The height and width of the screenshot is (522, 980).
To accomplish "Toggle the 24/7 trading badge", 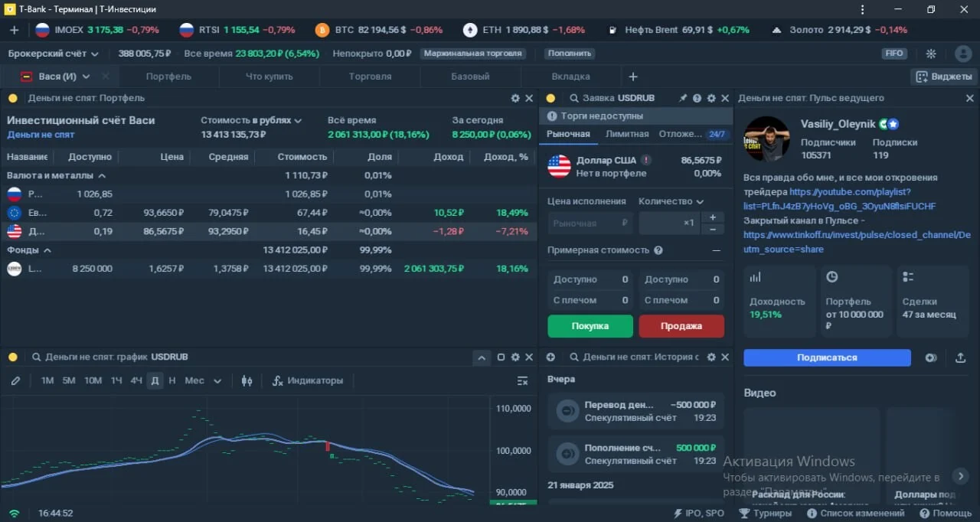I will pyautogui.click(x=717, y=134).
